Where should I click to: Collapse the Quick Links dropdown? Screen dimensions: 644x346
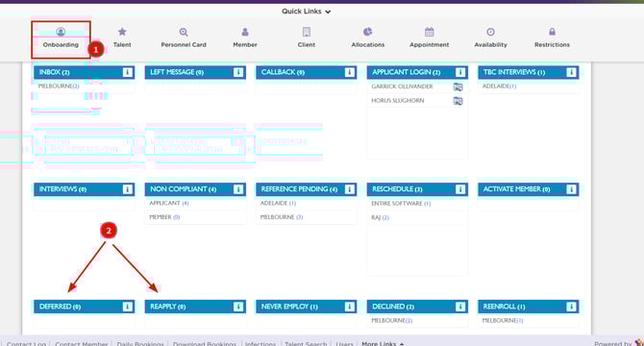coord(306,12)
